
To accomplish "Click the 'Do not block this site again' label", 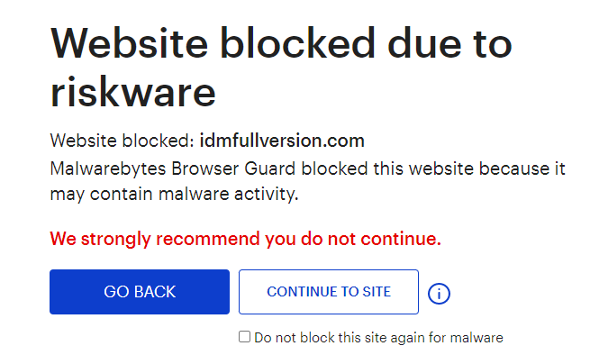I will coord(378,338).
